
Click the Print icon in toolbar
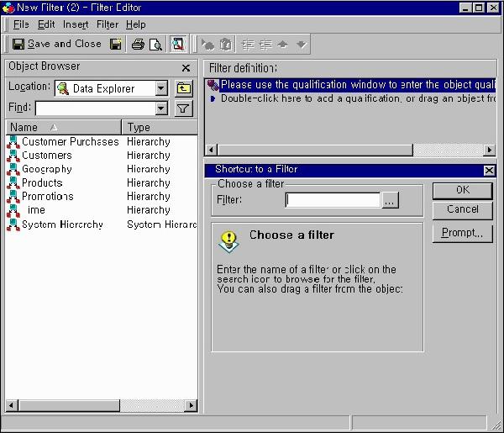point(139,44)
